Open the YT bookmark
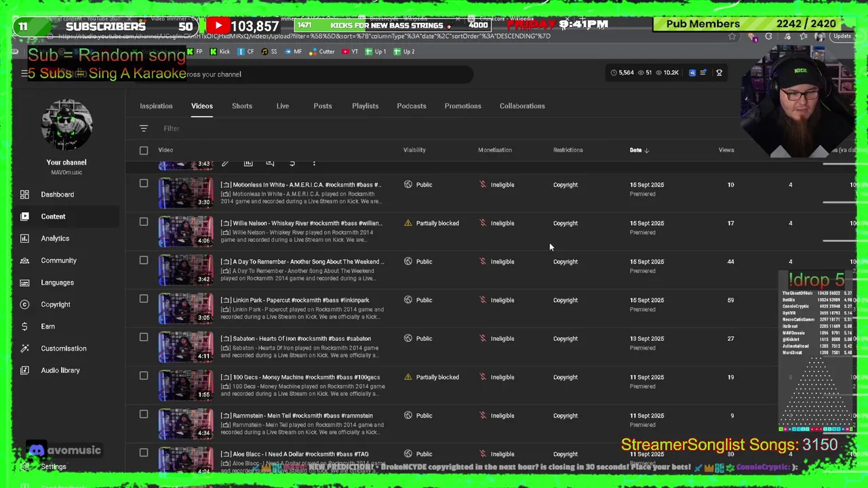The height and width of the screenshot is (488, 868). [x=351, y=52]
